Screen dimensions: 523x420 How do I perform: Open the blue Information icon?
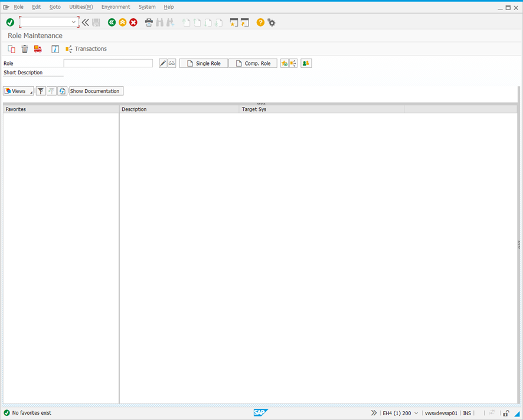[55, 49]
